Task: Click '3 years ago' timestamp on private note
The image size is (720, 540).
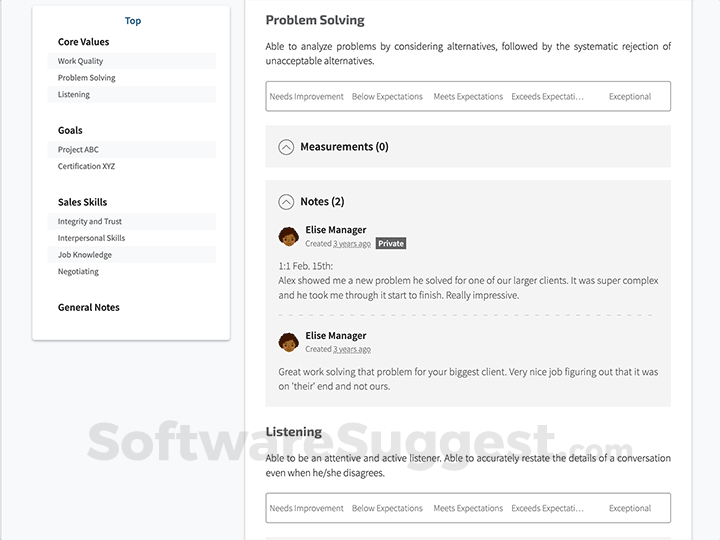Action: tap(352, 244)
